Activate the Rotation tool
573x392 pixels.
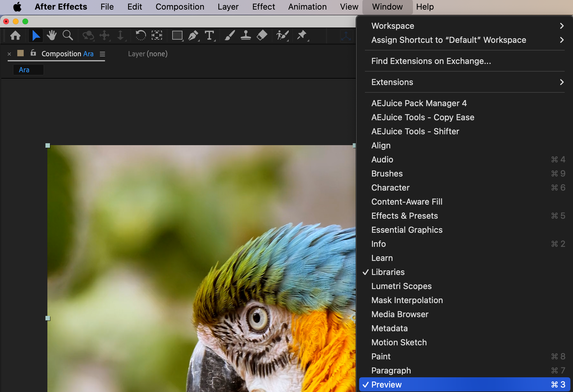(141, 35)
